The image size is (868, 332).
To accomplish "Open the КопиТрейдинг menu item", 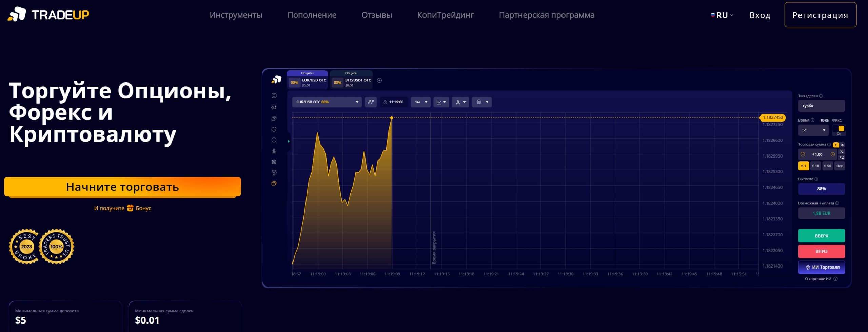I will [x=445, y=15].
